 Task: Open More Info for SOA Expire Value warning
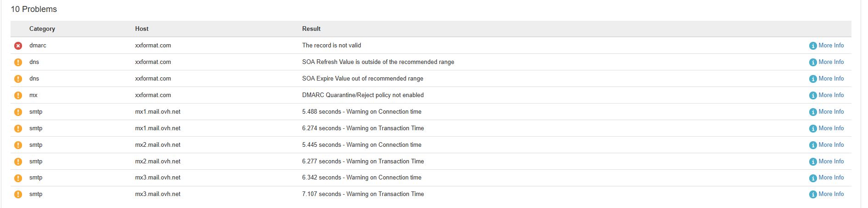(831, 79)
